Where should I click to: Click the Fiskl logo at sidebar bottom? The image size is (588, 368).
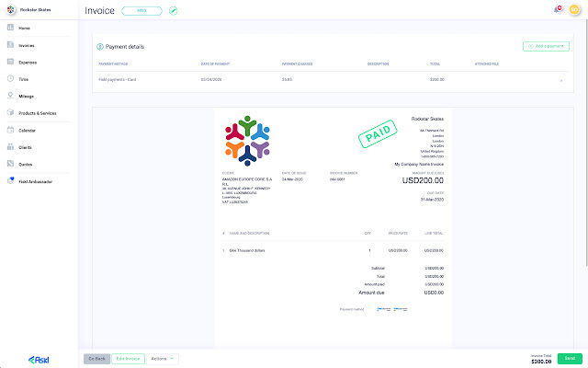pyautogui.click(x=39, y=360)
